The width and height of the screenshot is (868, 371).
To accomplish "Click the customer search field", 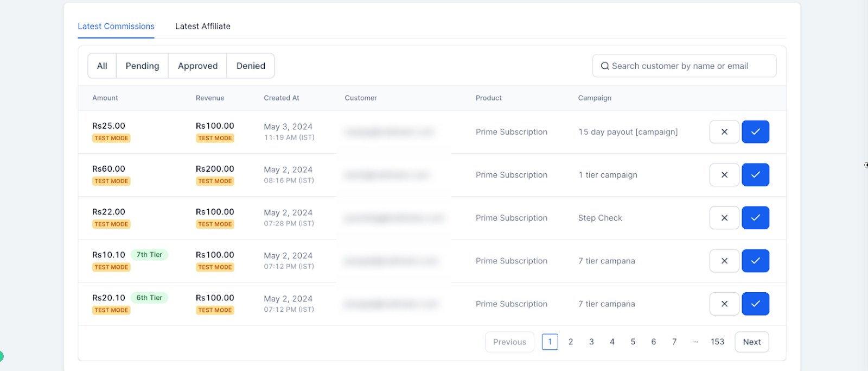I will point(684,66).
